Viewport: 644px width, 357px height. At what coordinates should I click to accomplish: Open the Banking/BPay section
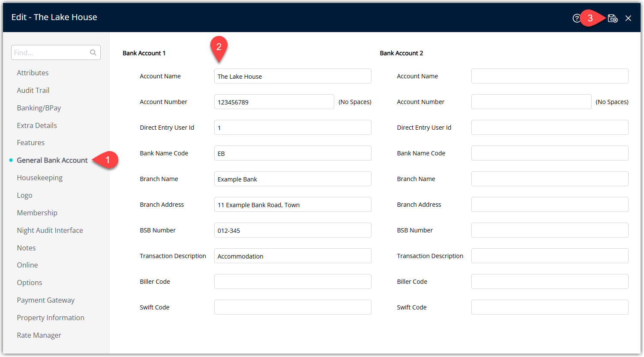point(39,108)
